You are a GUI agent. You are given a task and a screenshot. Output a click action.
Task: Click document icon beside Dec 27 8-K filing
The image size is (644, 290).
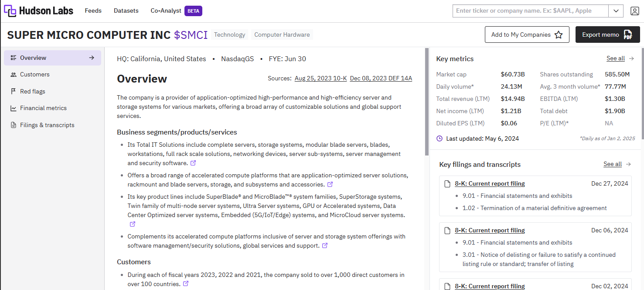(447, 184)
